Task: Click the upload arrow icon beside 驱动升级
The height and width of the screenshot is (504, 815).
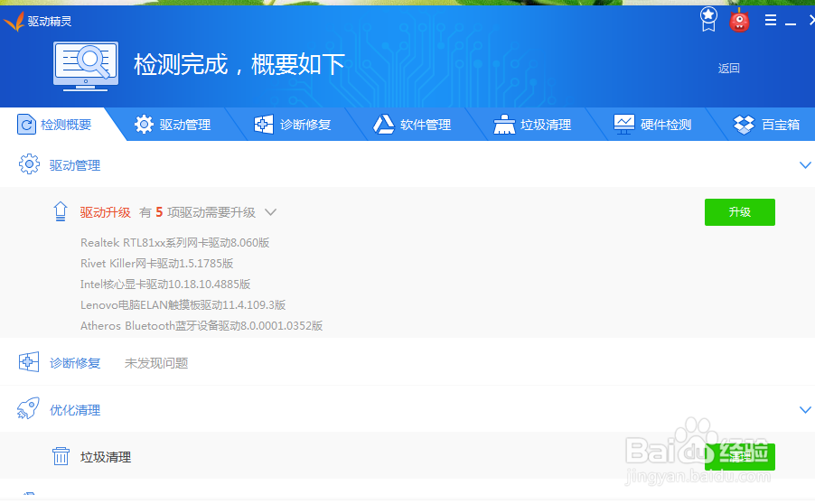Action: (x=61, y=211)
